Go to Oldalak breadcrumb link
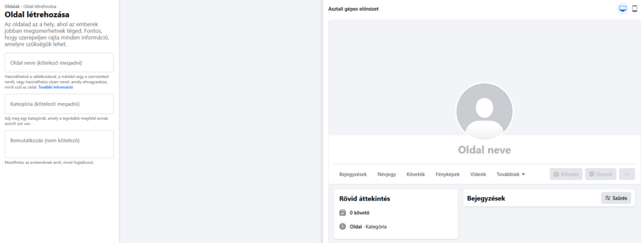 pos(11,6)
